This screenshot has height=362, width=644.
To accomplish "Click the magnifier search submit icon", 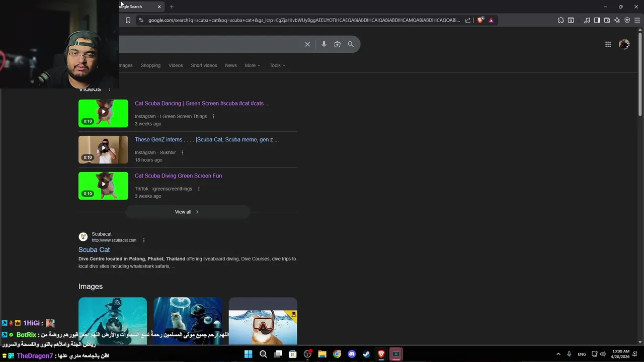I will point(351,44).
